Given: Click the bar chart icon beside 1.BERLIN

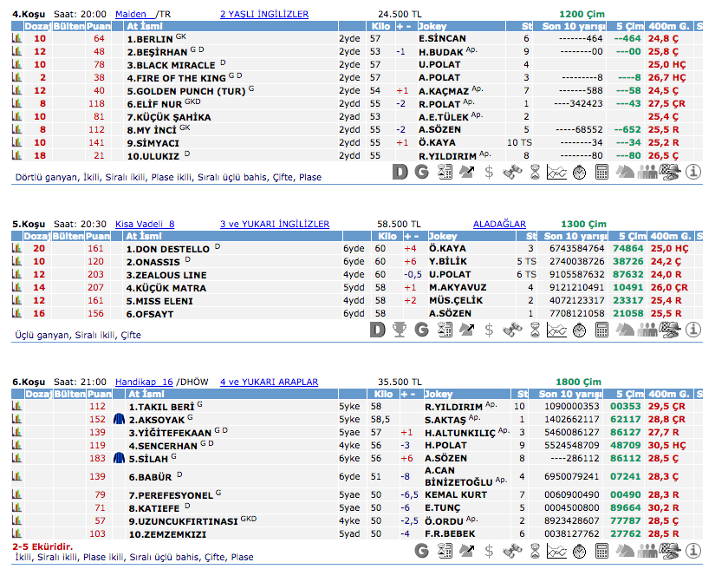Looking at the screenshot, I should tap(16, 39).
